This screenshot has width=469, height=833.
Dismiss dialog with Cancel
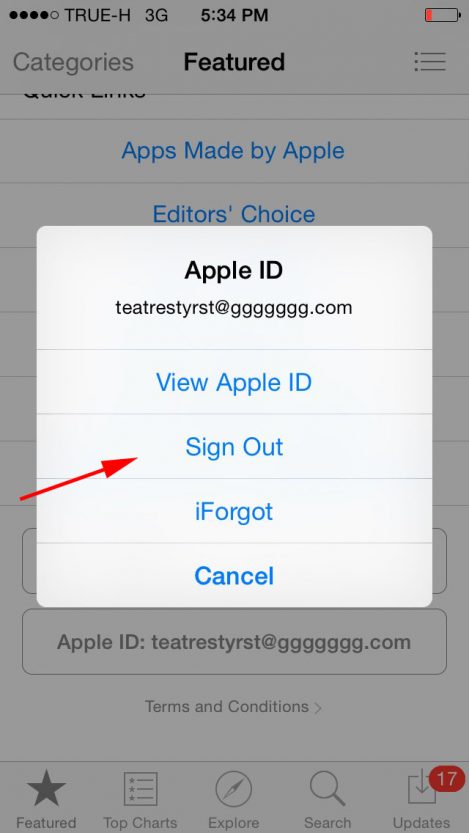(x=234, y=575)
